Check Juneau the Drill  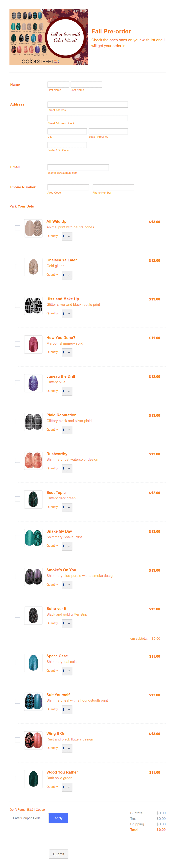[x=17, y=383]
